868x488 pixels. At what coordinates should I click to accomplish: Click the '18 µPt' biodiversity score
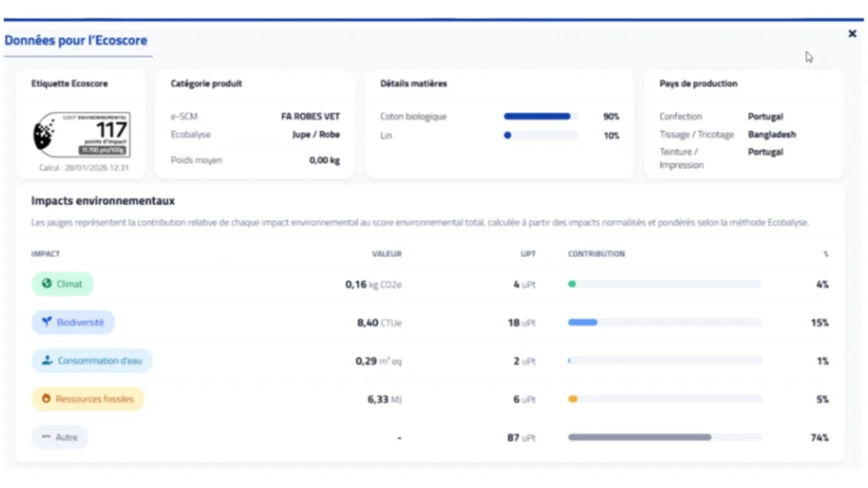click(x=521, y=323)
